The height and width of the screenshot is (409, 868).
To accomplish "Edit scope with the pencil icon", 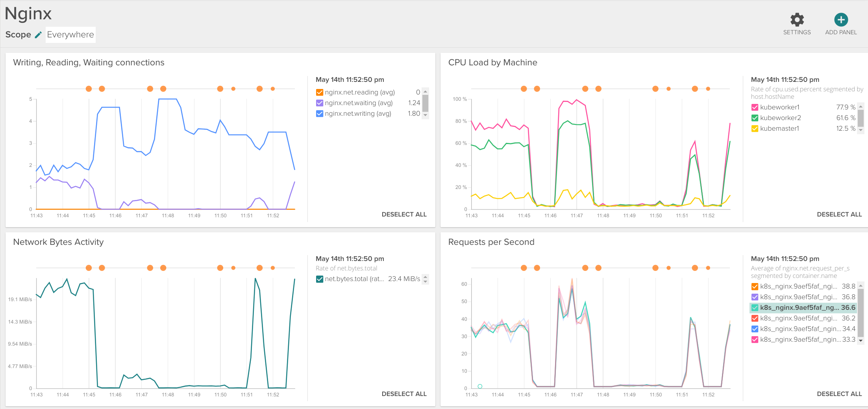I will tap(38, 35).
